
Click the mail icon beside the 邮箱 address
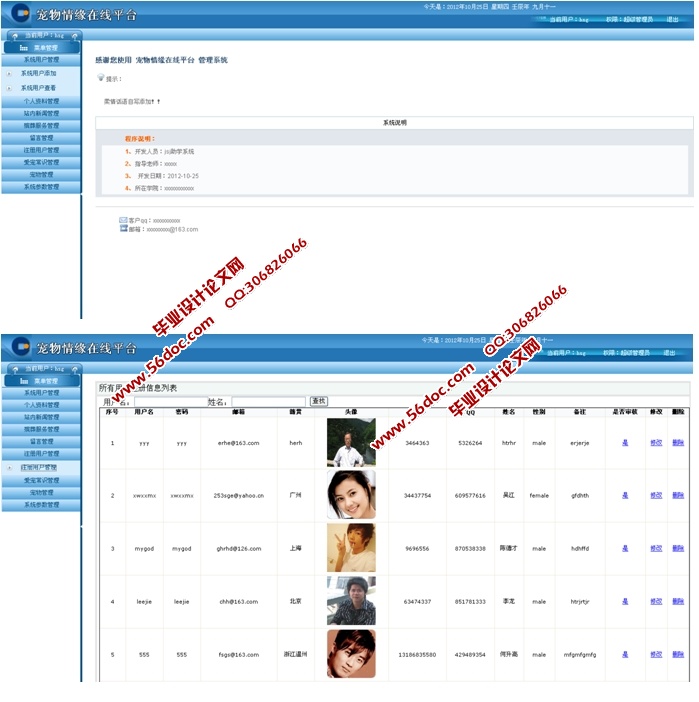click(x=123, y=229)
